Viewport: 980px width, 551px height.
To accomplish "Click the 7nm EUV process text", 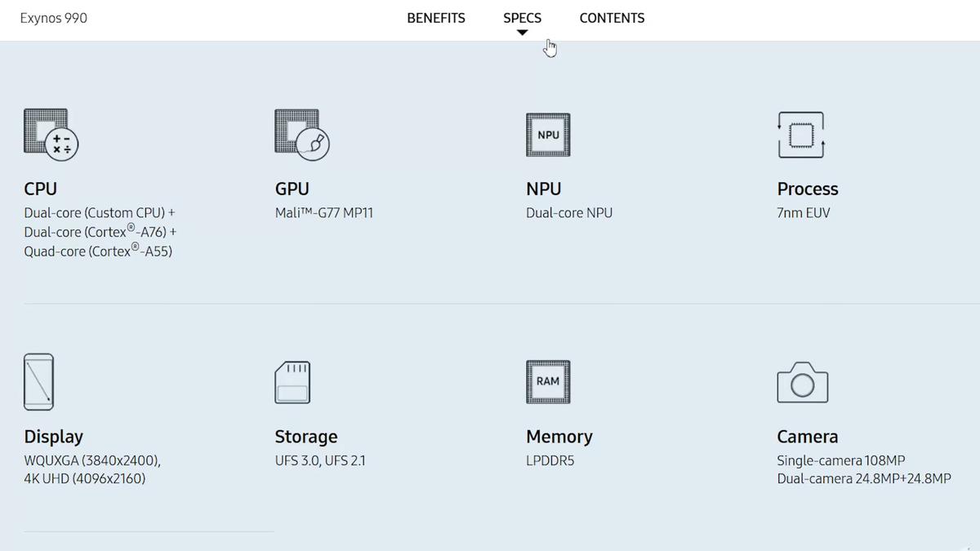I will 804,213.
